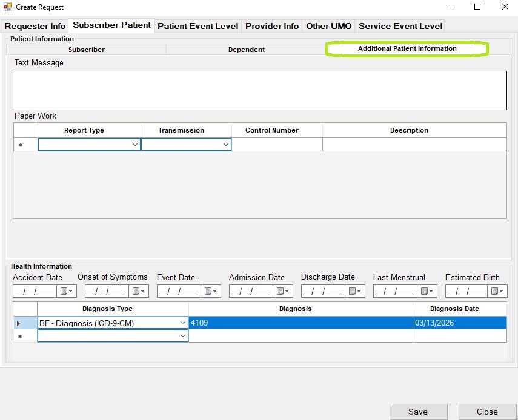Click the Create Request window app icon

tap(8, 7)
